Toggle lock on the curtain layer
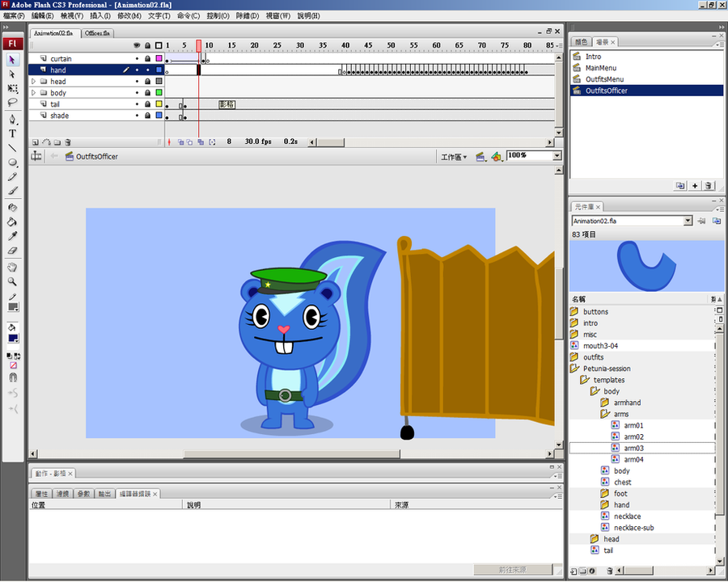This screenshot has height=582, width=728. [148, 58]
